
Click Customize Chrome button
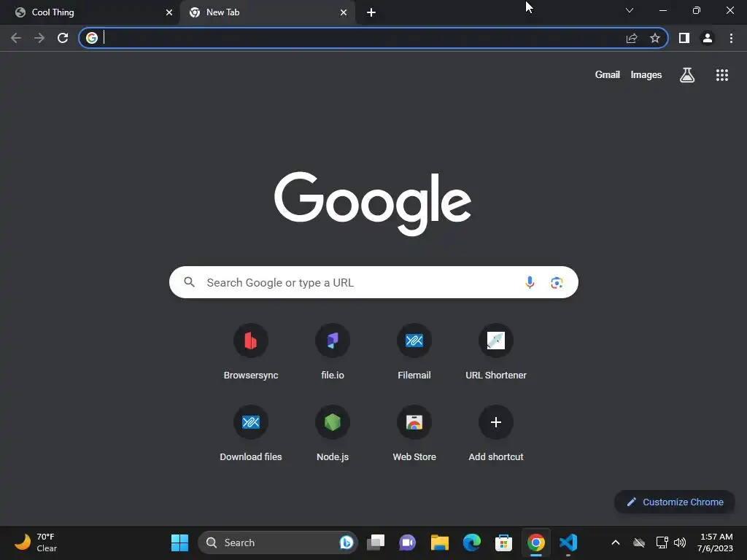point(675,502)
